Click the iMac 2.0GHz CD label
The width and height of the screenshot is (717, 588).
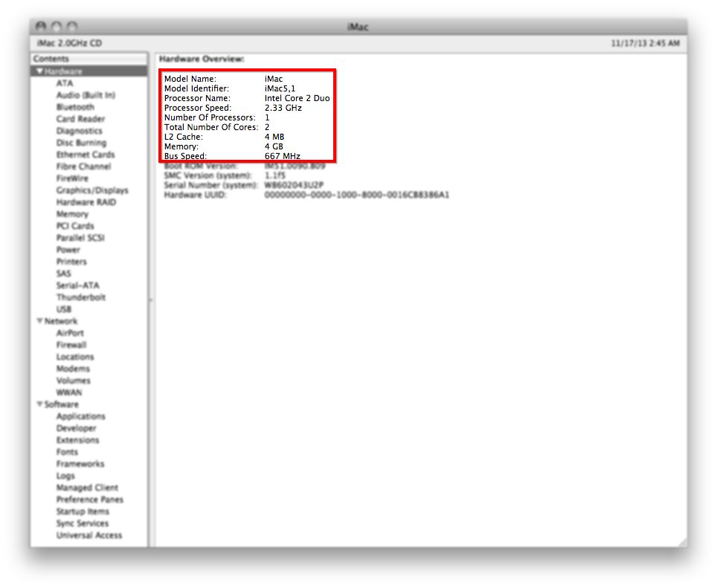69,43
